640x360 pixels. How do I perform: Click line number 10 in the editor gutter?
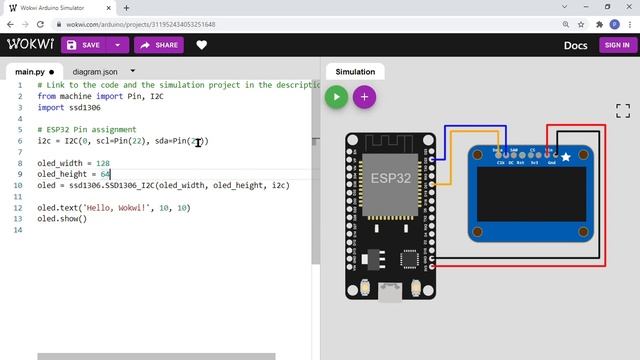[x=18, y=185]
